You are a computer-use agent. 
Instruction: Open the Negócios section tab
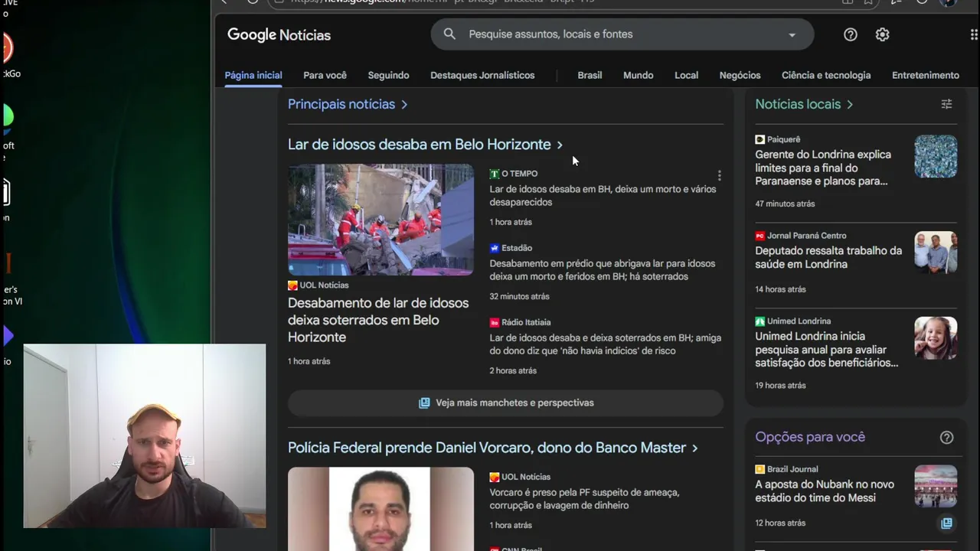point(740,75)
